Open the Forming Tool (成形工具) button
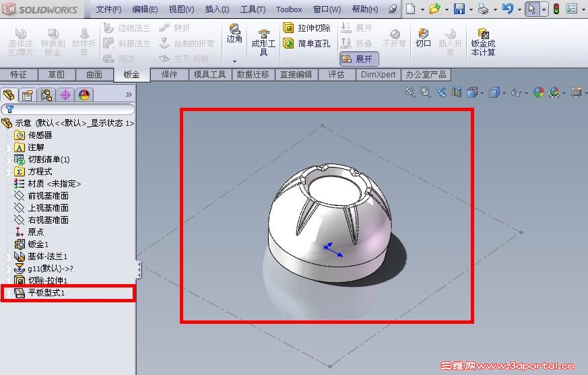 (x=263, y=42)
